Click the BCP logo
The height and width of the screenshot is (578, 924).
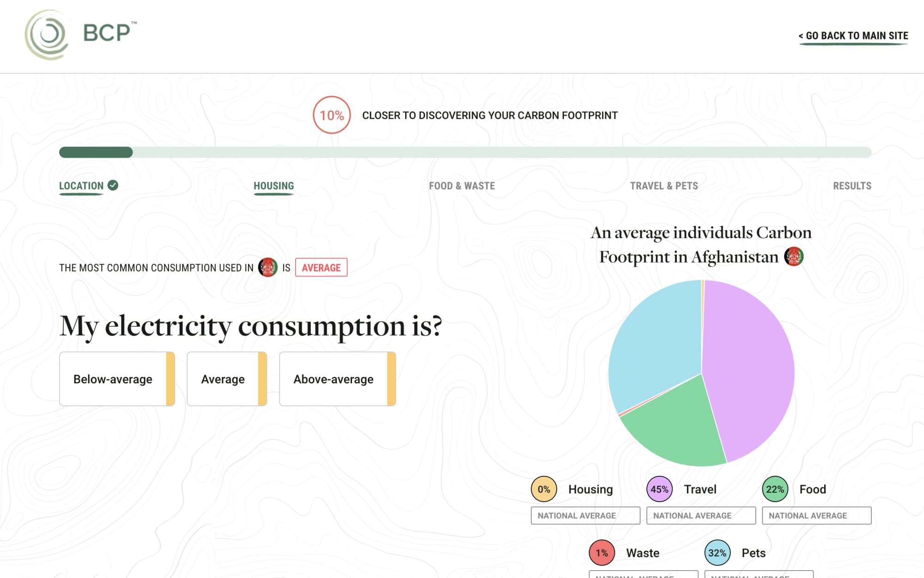(80, 35)
